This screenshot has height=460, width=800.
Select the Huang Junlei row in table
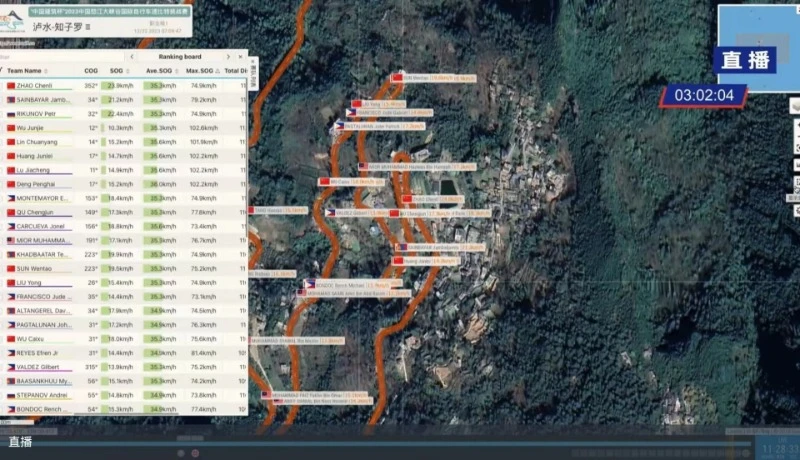tap(123, 156)
